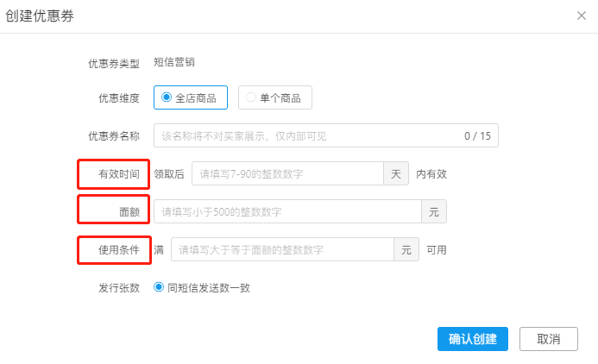Click the 有效时间 label
598x364 pixels.
pos(119,174)
